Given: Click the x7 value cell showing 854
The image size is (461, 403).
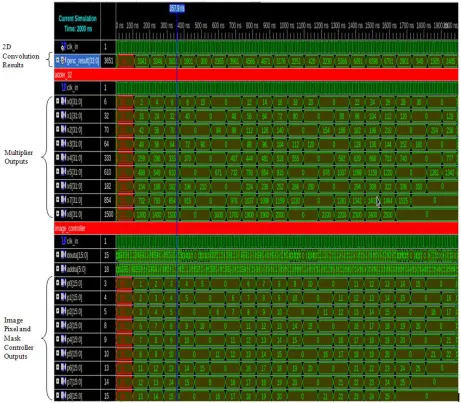Looking at the screenshot, I should 108,200.
